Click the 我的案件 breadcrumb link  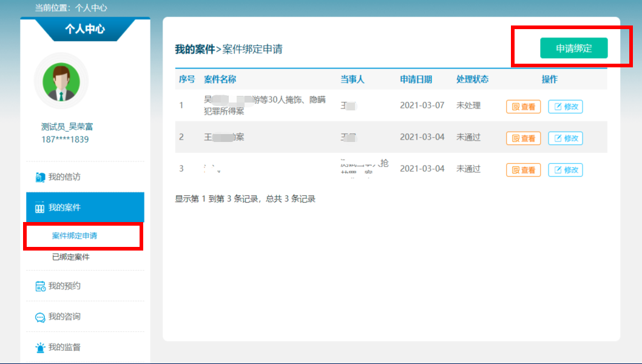pyautogui.click(x=195, y=50)
